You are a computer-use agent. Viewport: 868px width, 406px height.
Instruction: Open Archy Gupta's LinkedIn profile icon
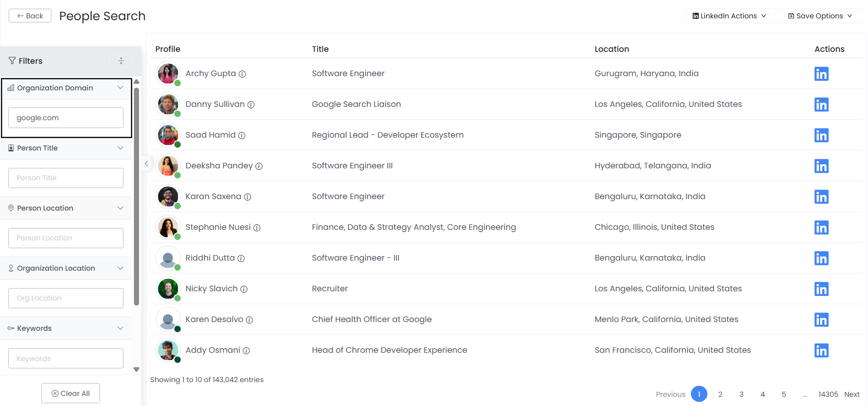coord(821,74)
